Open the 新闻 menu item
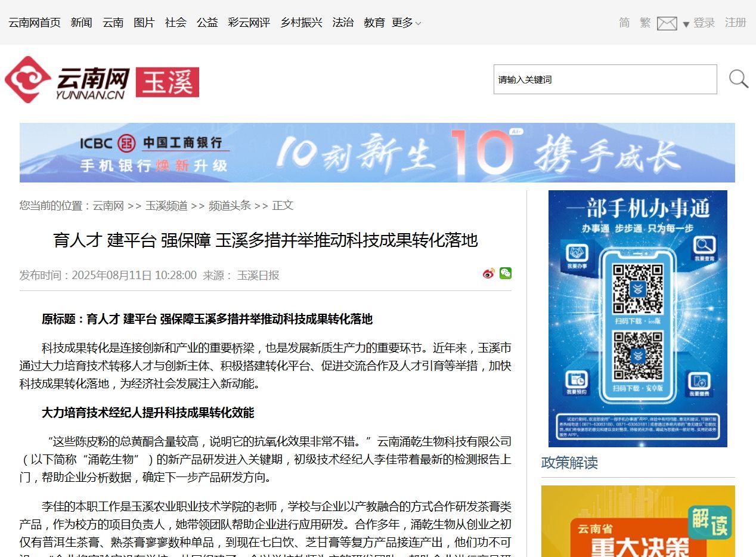This screenshot has height=557, width=756. [x=81, y=23]
